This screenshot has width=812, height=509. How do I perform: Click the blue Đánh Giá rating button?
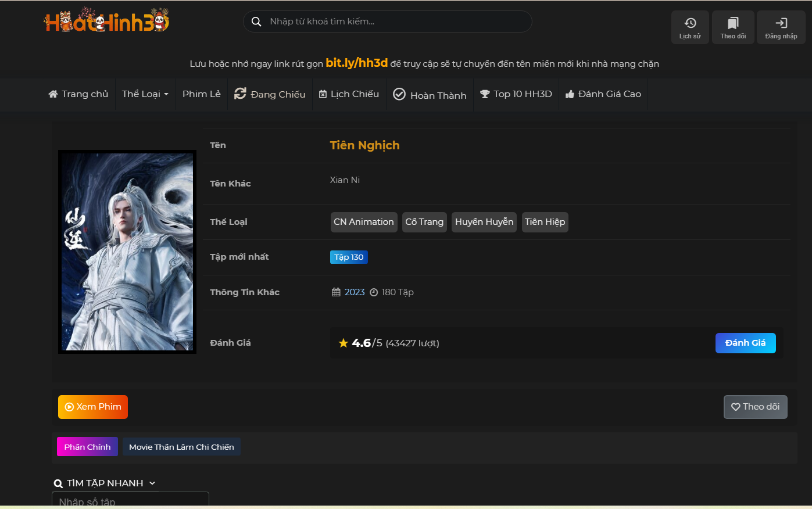(745, 343)
